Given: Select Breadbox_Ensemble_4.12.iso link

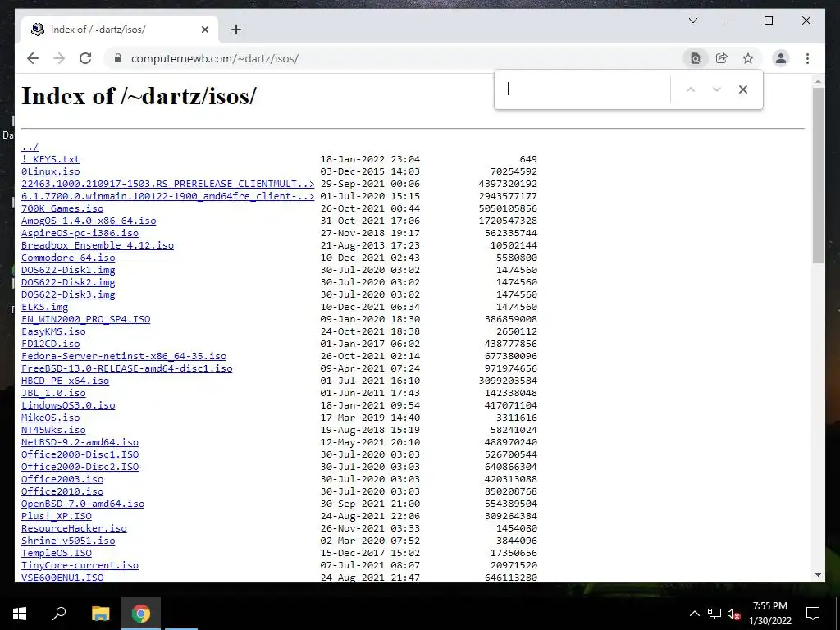Looking at the screenshot, I should tap(98, 245).
